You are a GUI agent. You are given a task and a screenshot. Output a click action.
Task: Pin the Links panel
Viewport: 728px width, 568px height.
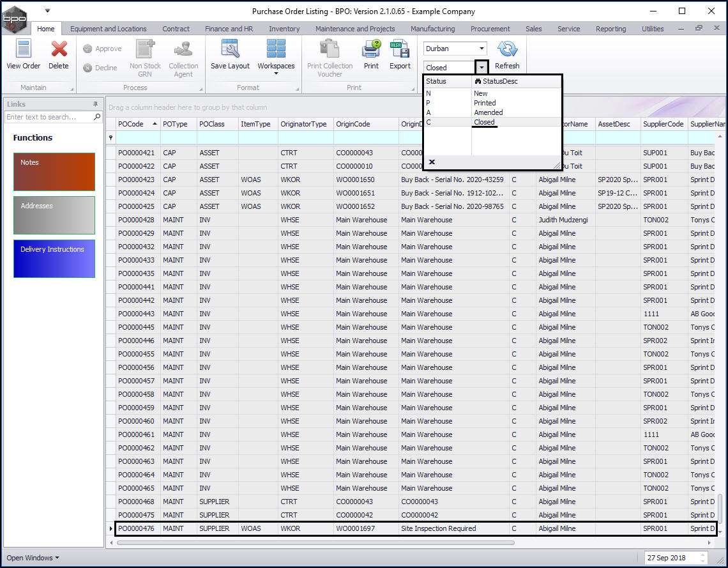pyautogui.click(x=96, y=104)
